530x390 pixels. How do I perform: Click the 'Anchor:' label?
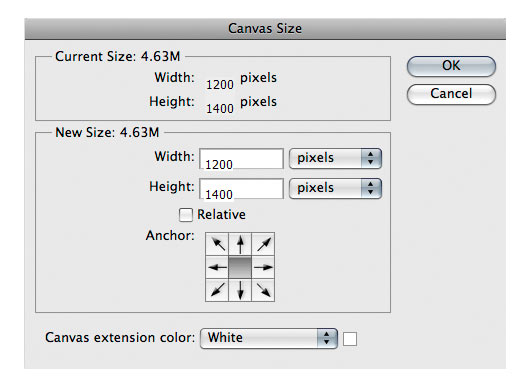click(x=170, y=236)
